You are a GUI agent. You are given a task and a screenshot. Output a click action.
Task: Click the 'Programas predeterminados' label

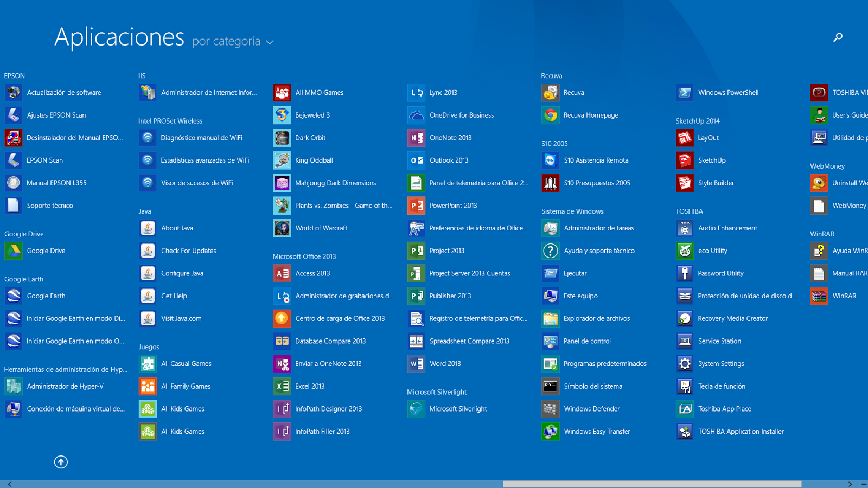point(605,364)
